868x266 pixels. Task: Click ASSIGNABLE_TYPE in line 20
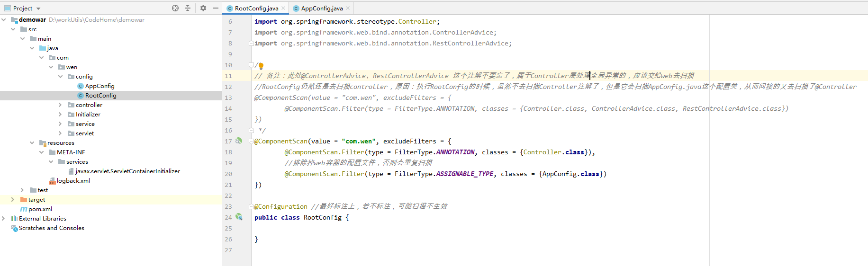coord(465,174)
